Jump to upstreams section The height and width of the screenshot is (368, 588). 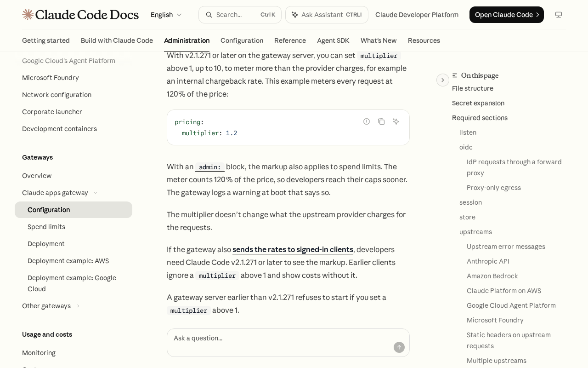click(x=475, y=232)
